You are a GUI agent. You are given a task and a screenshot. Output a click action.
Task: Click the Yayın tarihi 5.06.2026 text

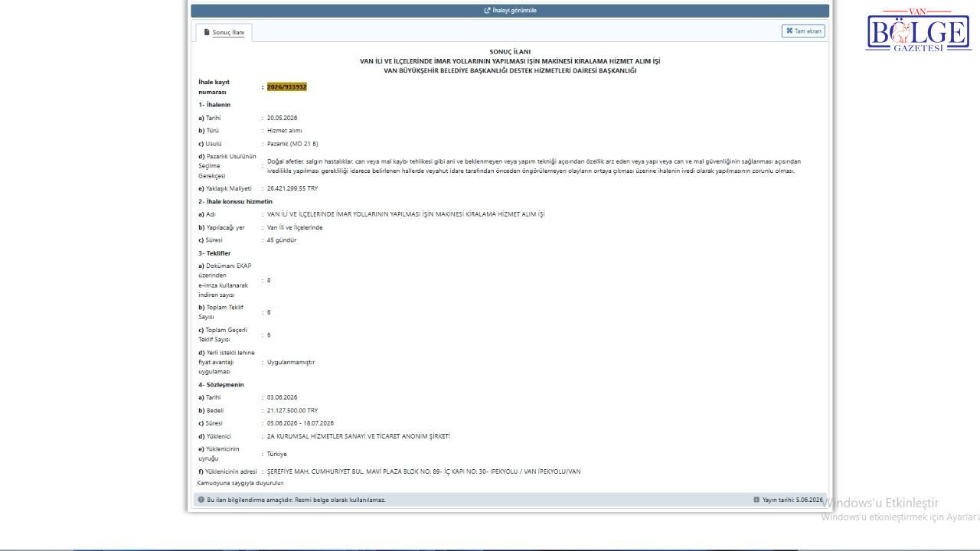(792, 500)
